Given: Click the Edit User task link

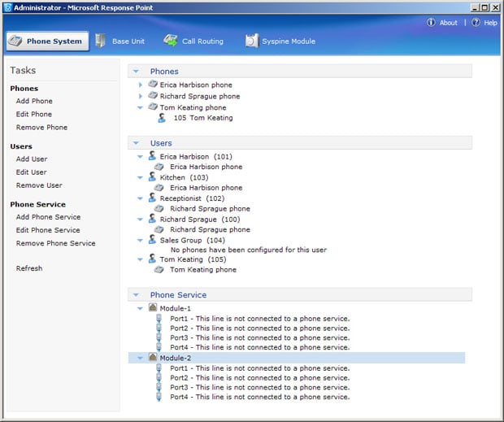Looking at the screenshot, I should (32, 172).
